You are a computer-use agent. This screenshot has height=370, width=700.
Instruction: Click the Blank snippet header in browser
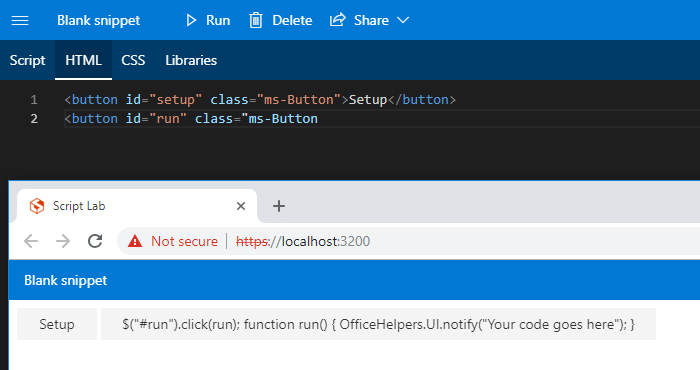[66, 280]
